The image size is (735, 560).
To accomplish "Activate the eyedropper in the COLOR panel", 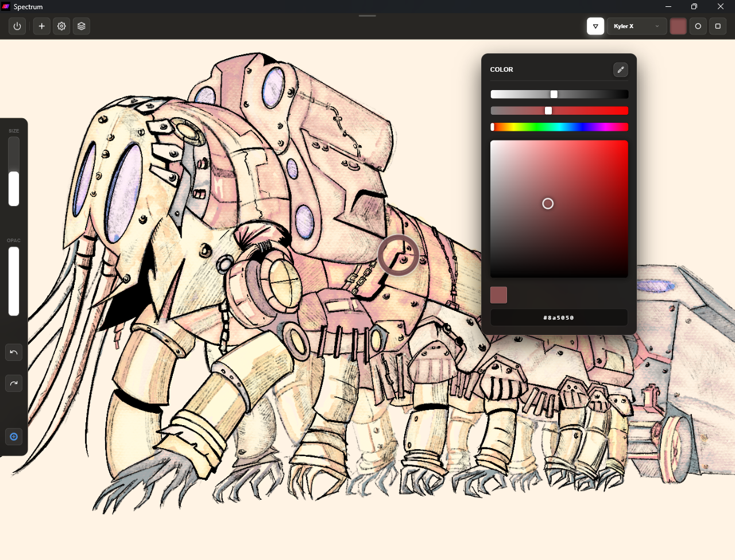I will click(x=620, y=69).
